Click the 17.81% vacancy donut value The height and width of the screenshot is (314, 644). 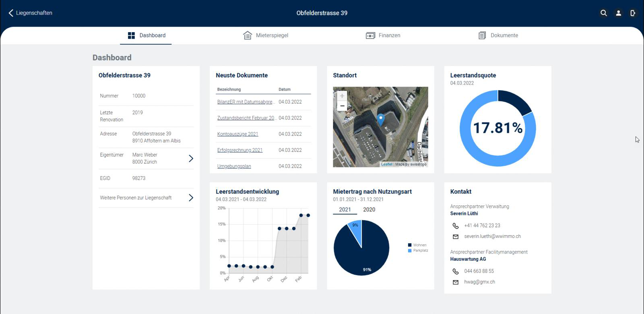point(498,128)
